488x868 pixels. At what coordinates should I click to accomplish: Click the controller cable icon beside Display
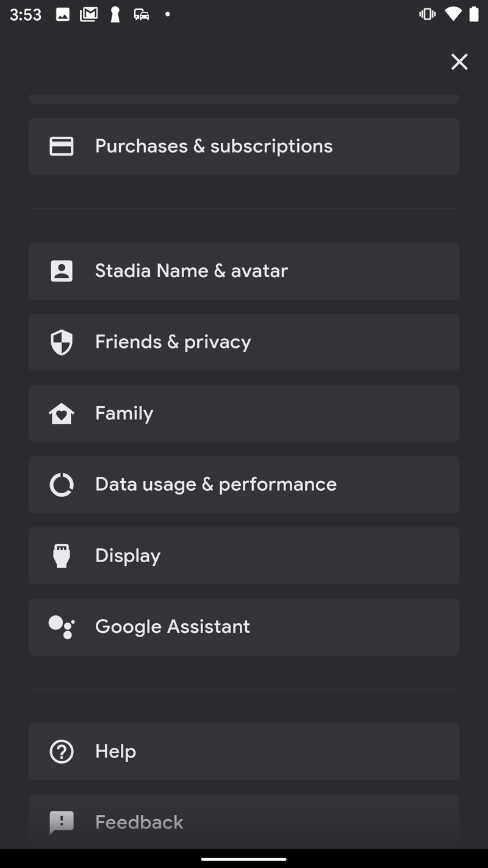[61, 555]
